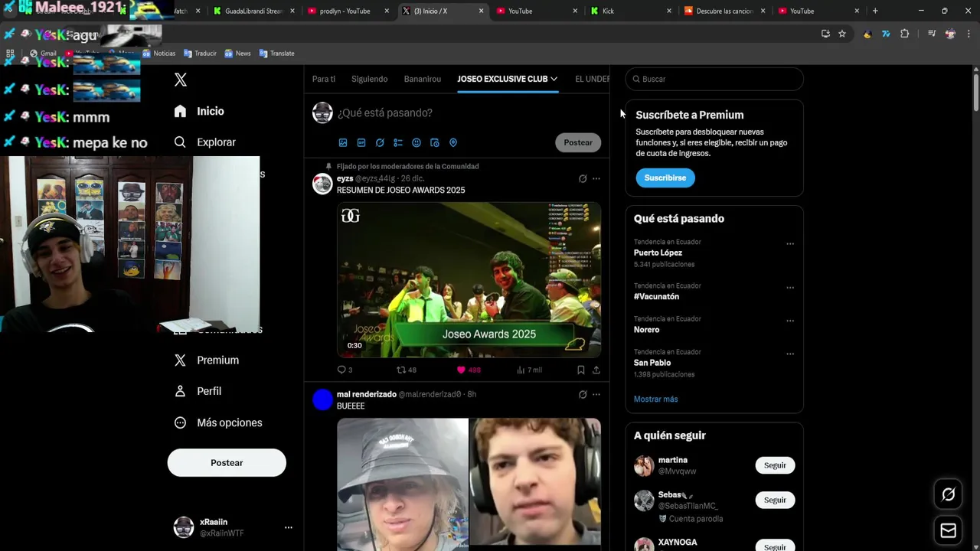Click the Buscar search field
The image size is (980, 551).
714,79
